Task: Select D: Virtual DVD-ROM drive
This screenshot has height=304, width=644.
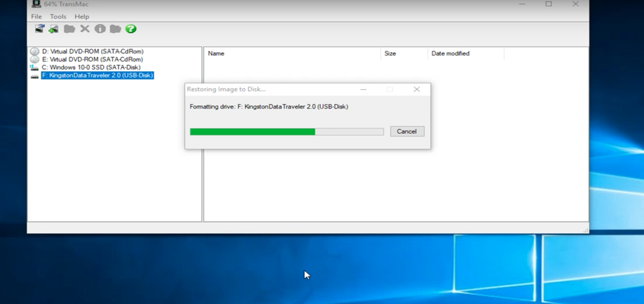Action: coord(93,52)
